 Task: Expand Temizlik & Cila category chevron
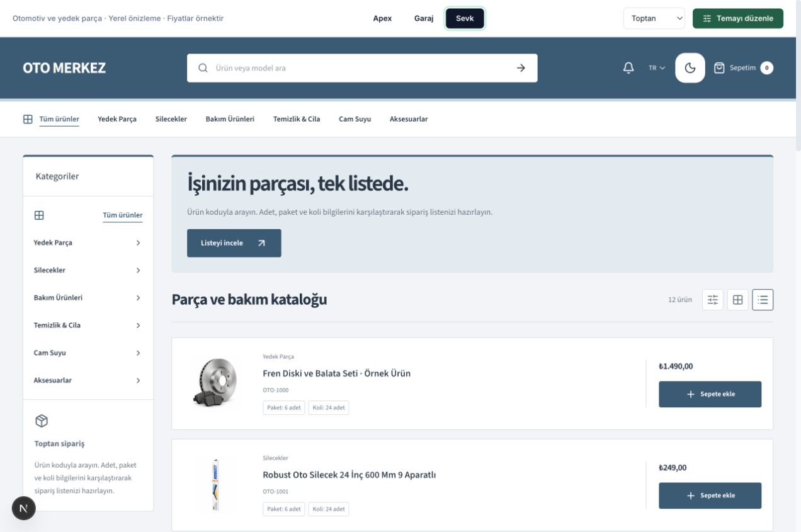point(138,325)
